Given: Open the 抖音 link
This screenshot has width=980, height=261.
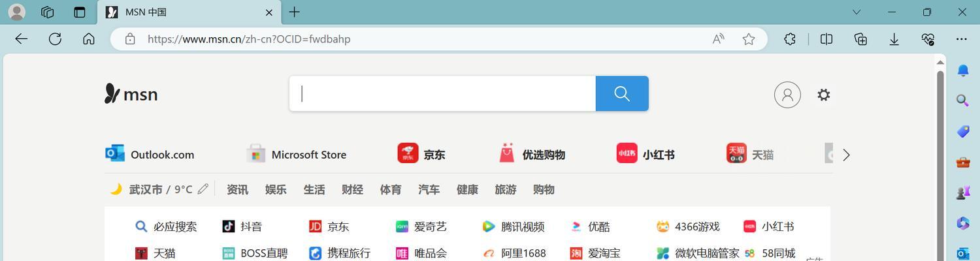Looking at the screenshot, I should click(x=242, y=226).
